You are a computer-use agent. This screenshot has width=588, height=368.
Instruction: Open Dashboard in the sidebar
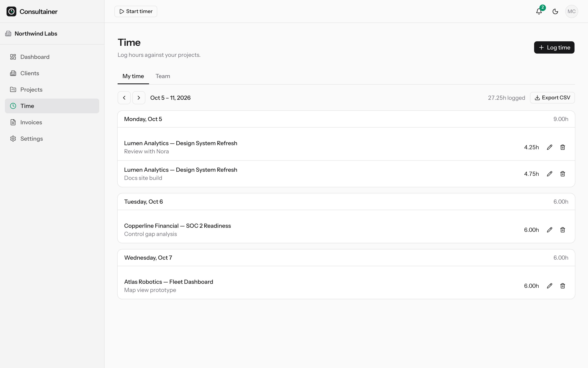(x=52, y=57)
